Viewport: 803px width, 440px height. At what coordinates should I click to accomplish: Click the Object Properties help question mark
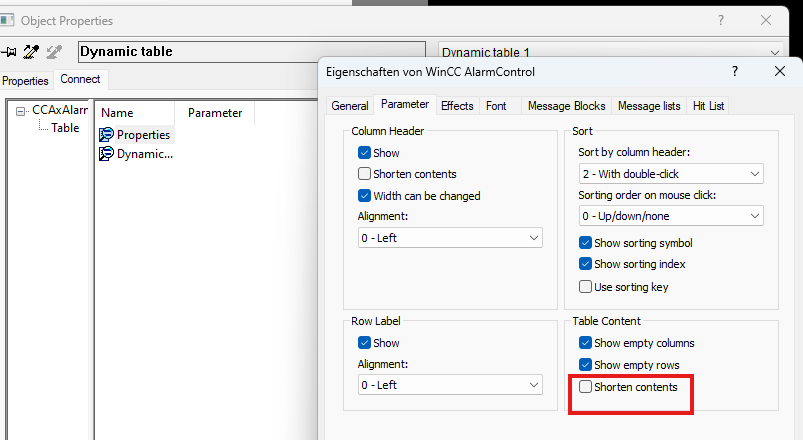(720, 20)
